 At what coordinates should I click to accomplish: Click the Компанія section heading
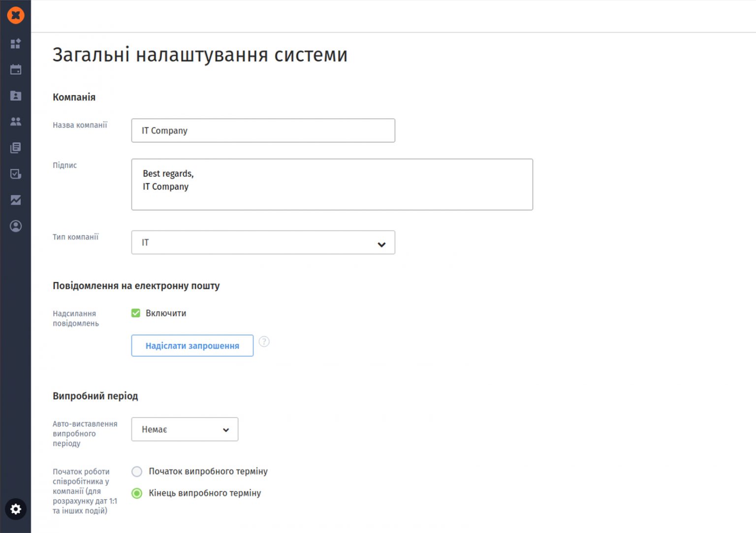click(x=74, y=97)
